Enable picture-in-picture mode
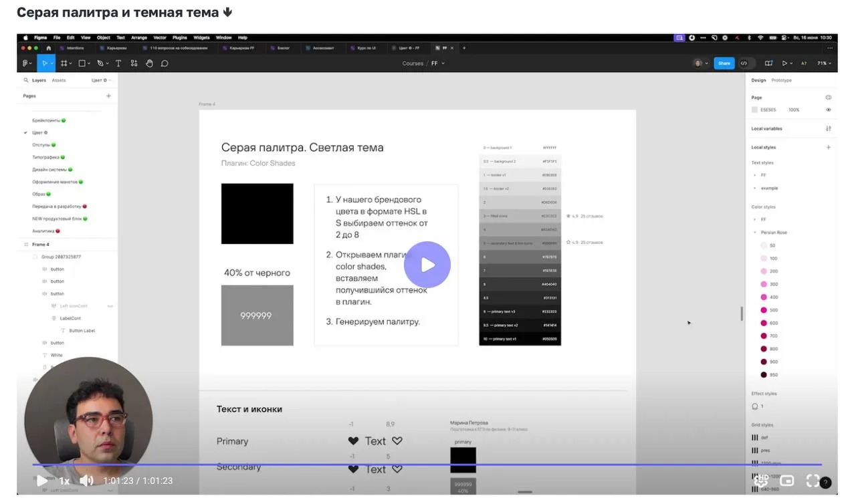Image resolution: width=856 pixels, height=504 pixels. coord(787,480)
